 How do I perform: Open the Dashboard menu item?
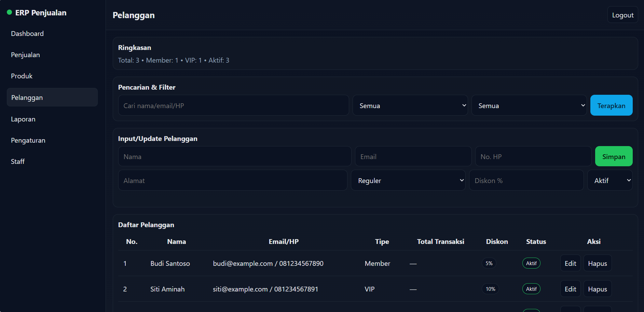click(x=27, y=34)
